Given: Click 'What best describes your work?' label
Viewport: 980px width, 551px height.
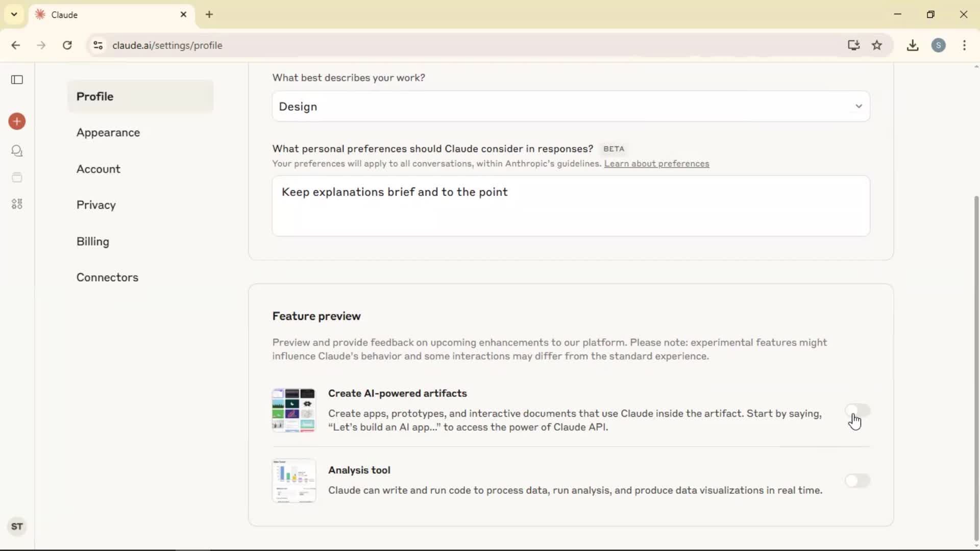Looking at the screenshot, I should pyautogui.click(x=349, y=78).
